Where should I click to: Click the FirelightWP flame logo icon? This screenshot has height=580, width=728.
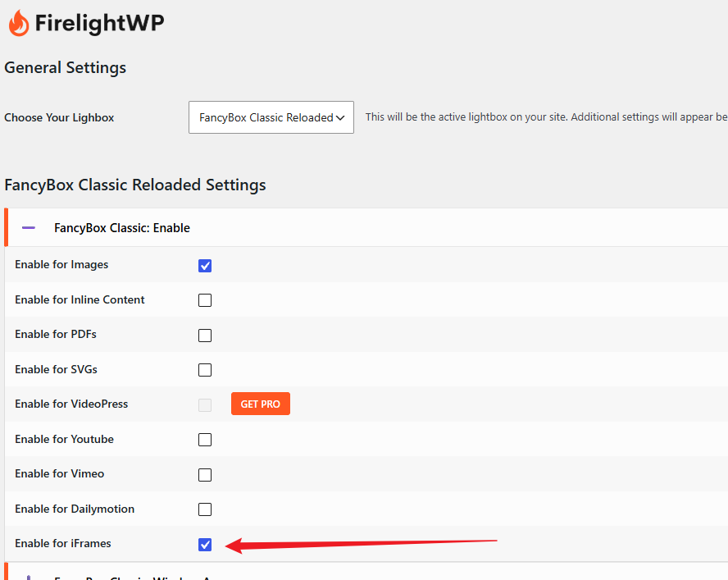19,23
